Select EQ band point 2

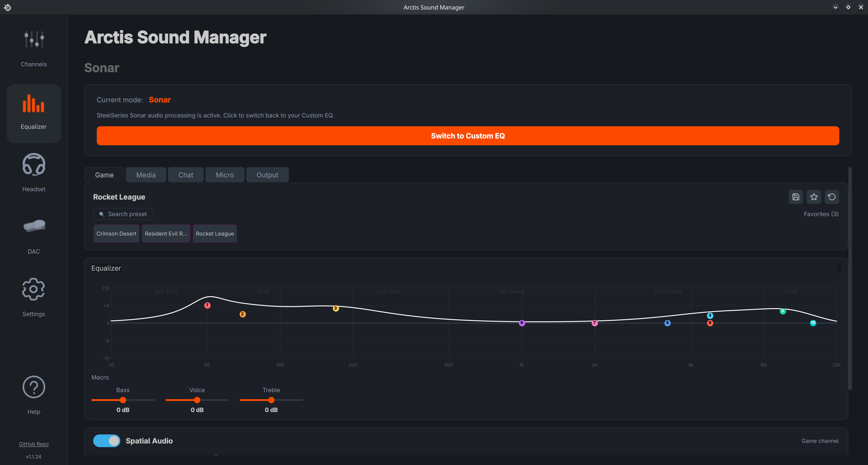pos(243,314)
